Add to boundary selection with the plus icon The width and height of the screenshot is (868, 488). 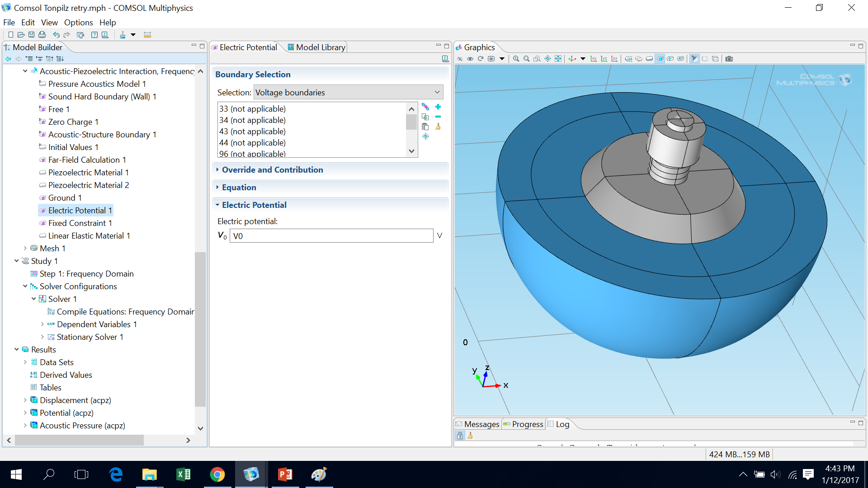[438, 107]
